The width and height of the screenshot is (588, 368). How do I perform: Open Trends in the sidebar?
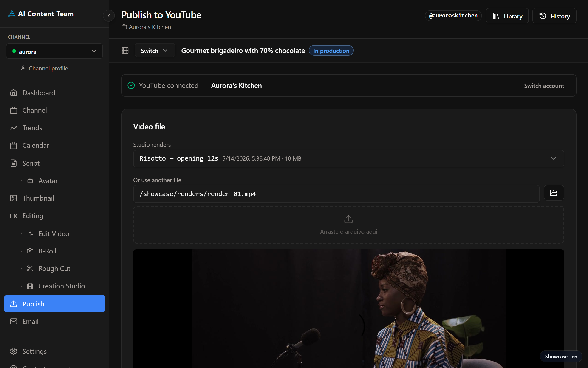click(54, 128)
